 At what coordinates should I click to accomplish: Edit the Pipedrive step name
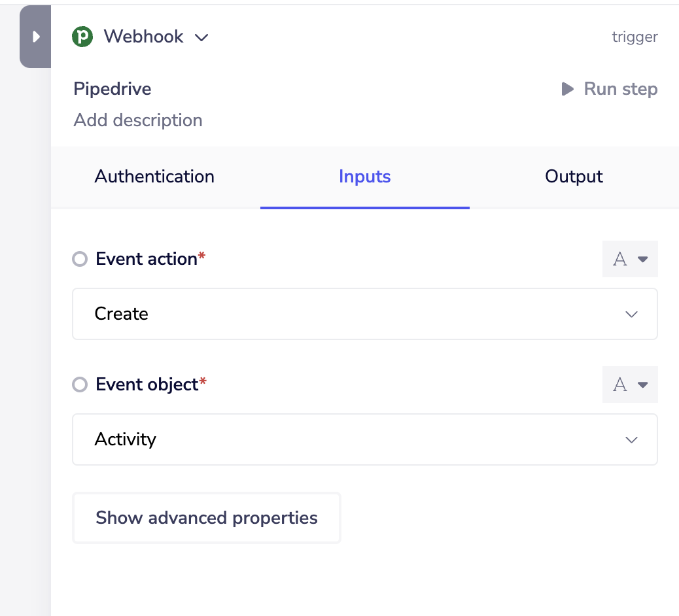point(113,89)
